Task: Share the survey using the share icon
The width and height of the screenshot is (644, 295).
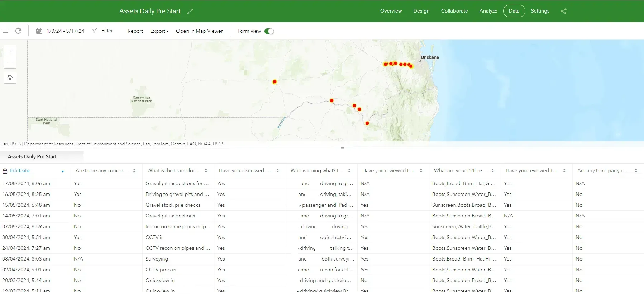Action: tap(563, 11)
